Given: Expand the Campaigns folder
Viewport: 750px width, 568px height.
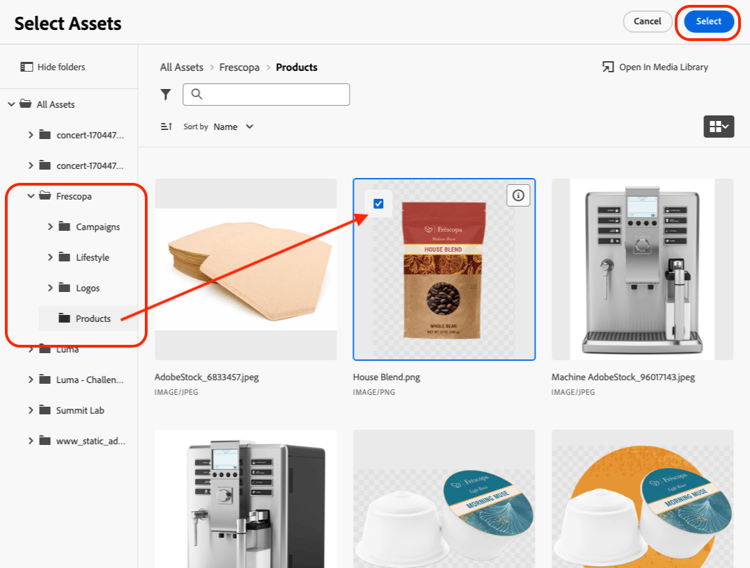Looking at the screenshot, I should tap(50, 226).
